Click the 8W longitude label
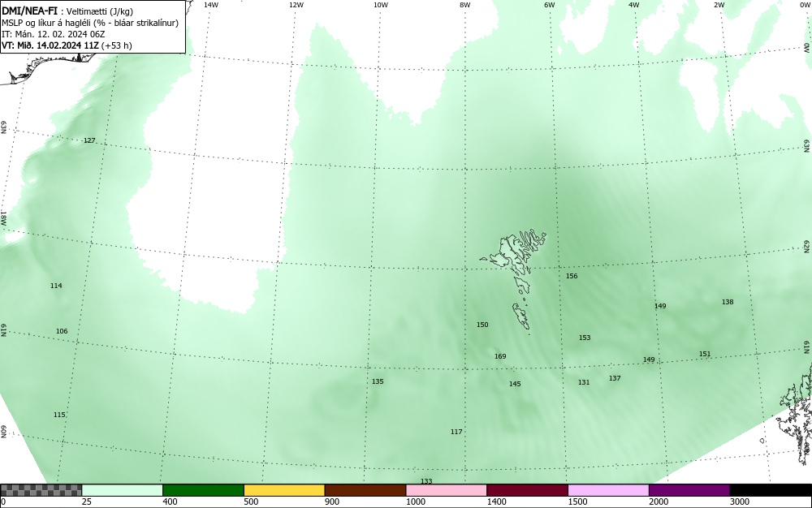Viewport: 812px width, 508px height. point(465,5)
